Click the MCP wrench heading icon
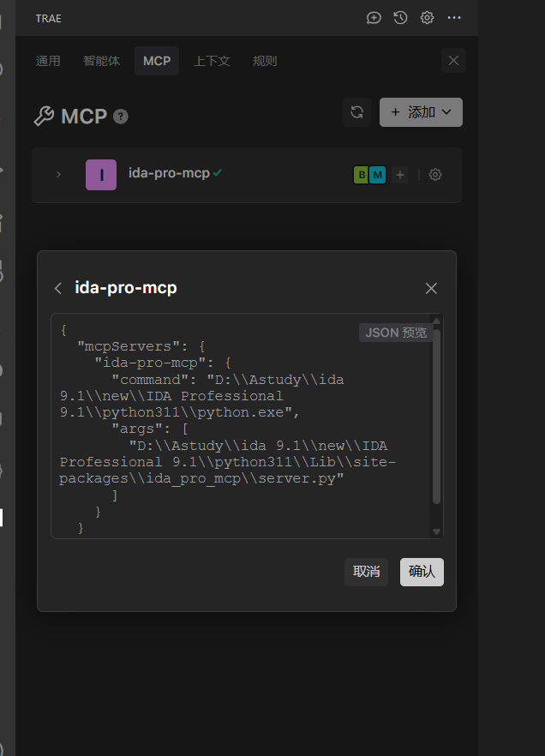Viewport: 545px width, 756px height. coord(44,117)
